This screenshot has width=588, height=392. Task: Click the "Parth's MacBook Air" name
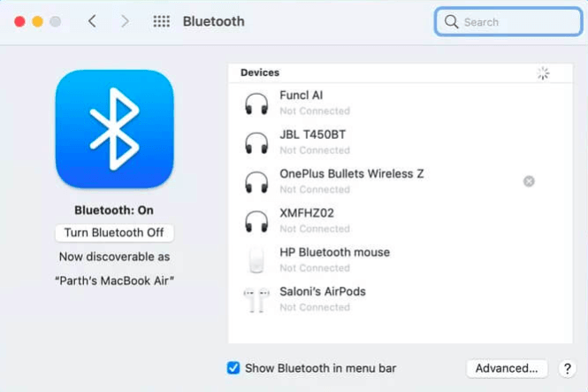[114, 281]
